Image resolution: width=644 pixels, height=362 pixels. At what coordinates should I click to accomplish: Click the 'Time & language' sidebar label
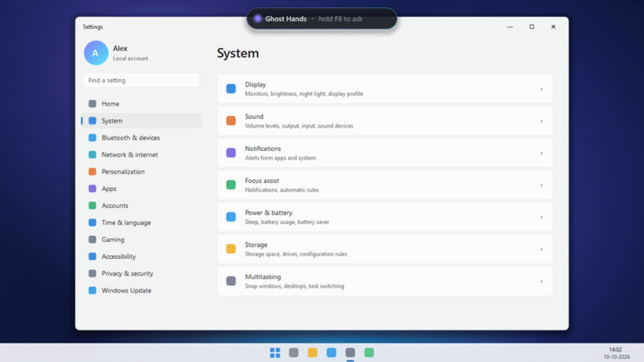[x=126, y=222]
